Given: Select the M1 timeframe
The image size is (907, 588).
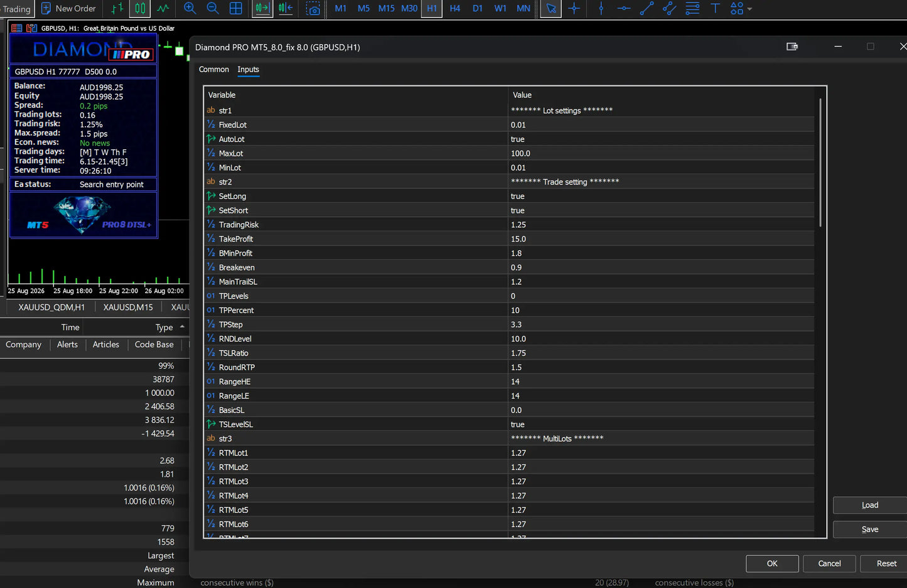Looking at the screenshot, I should pyautogui.click(x=341, y=9).
